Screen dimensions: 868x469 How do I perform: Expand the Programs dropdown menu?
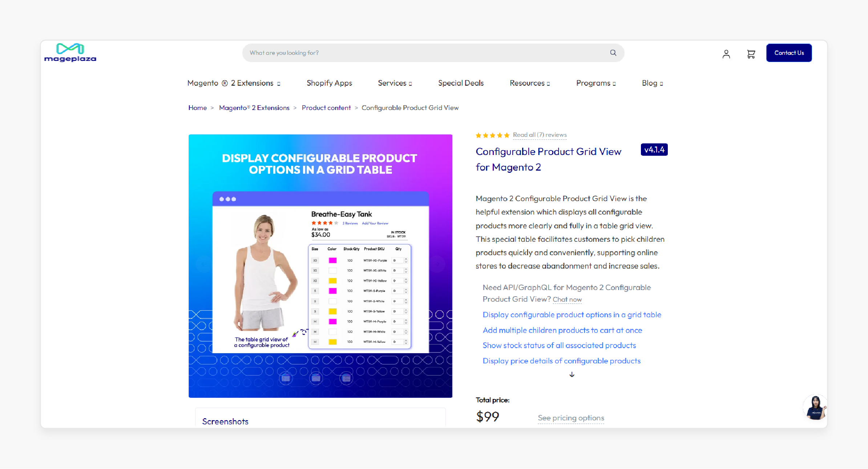pyautogui.click(x=596, y=83)
